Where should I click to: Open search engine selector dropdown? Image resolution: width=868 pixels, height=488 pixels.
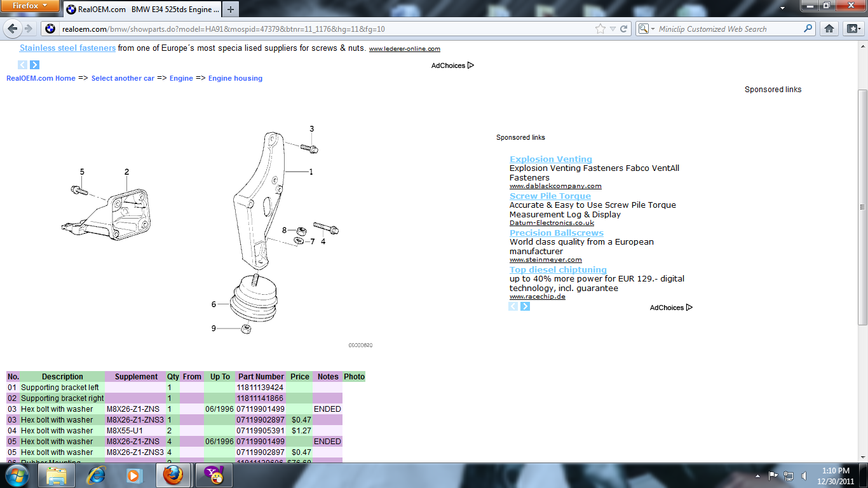[x=646, y=29]
